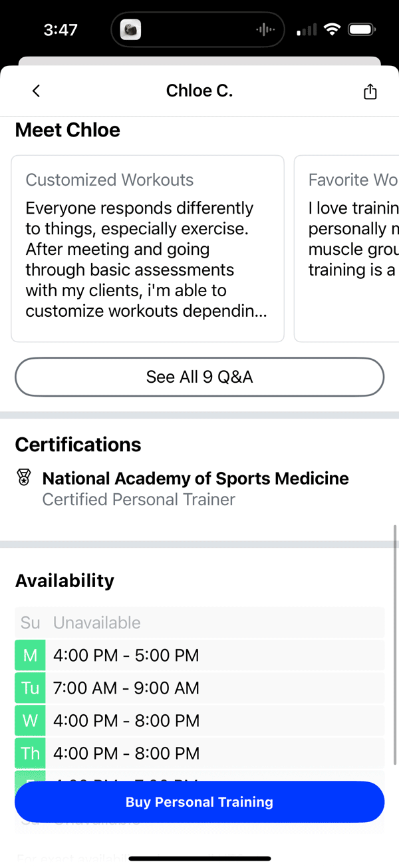Viewport: 399px width, 868px height.
Task: Tap the Tuesday 7:00 AM - 9:00 AM row
Action: 199,688
